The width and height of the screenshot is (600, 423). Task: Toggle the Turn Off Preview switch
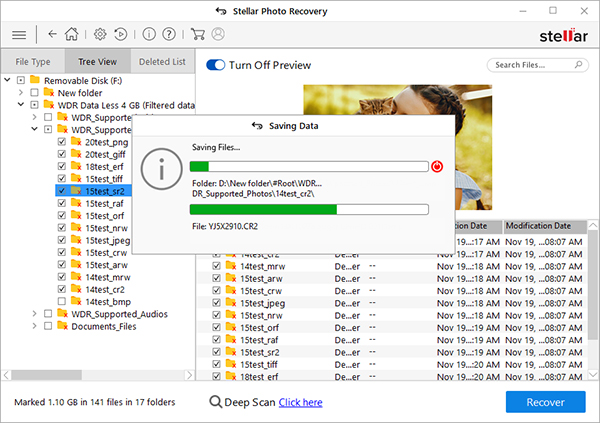click(x=215, y=65)
